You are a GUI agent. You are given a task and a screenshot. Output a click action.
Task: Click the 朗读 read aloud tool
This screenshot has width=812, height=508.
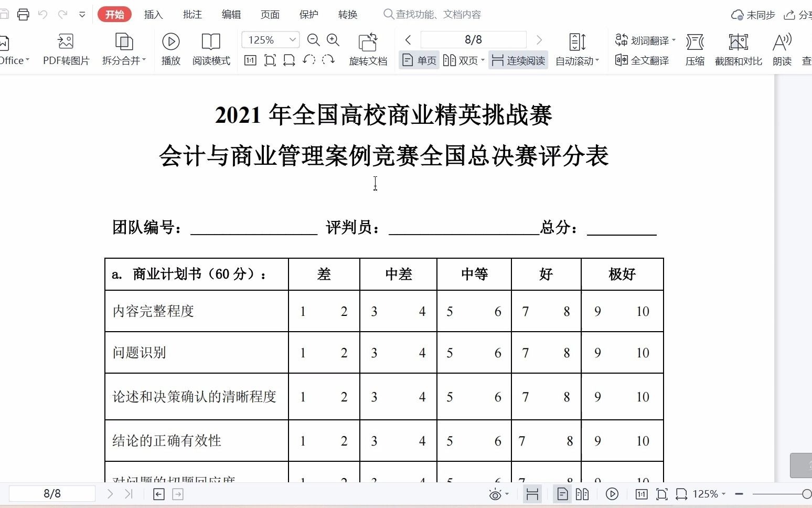click(x=782, y=49)
